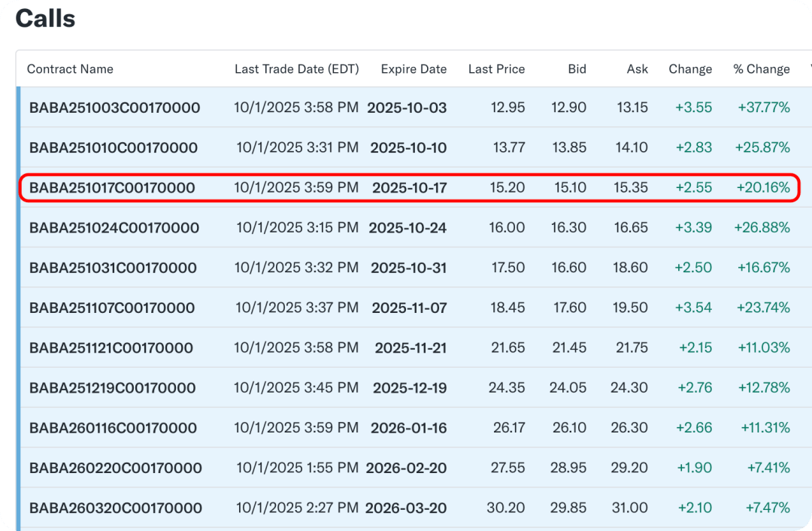Click ask value 14.10
The image size is (812, 531).
pyautogui.click(x=632, y=147)
